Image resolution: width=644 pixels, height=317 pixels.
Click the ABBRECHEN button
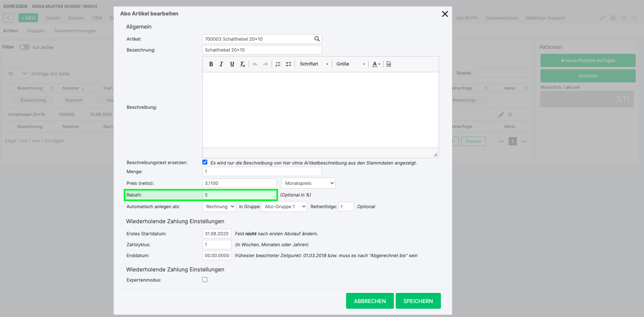tap(369, 301)
